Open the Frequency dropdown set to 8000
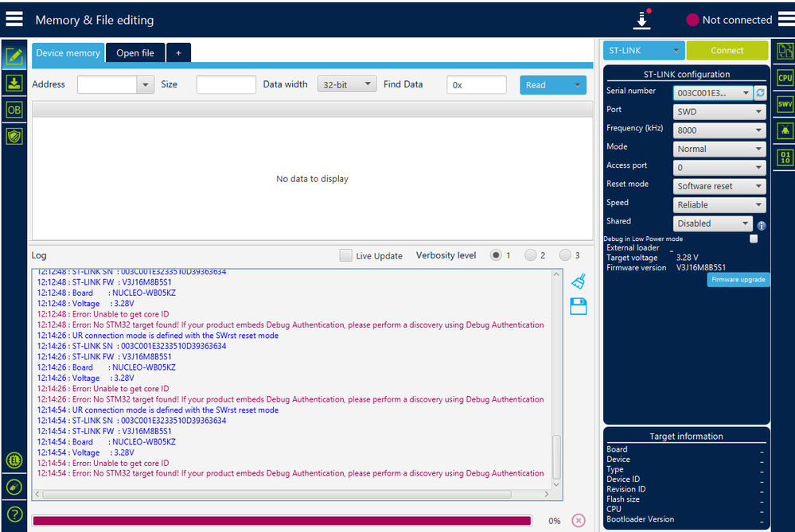Viewport: 795px width, 532px height. pos(719,130)
